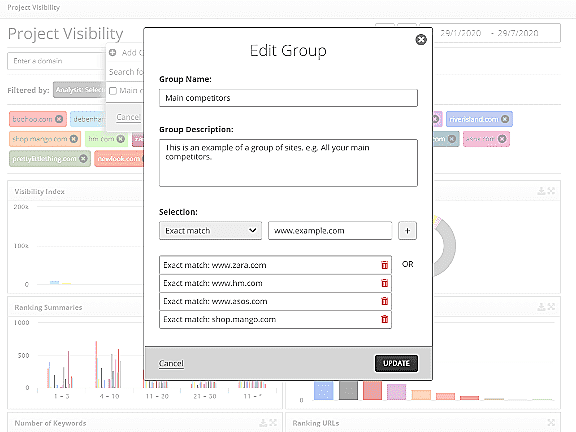Cancel the Edit Group dialog
Screen dimensions: 576x432
[x=171, y=363]
